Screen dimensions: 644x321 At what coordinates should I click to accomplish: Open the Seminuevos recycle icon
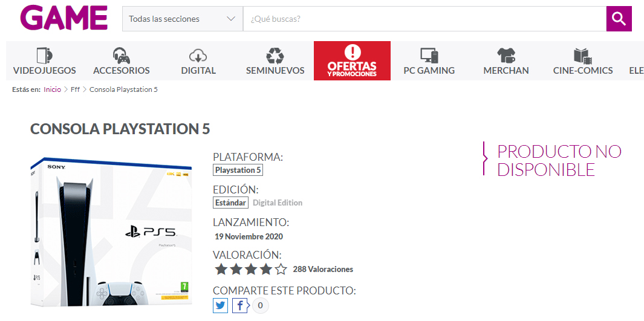point(275,56)
